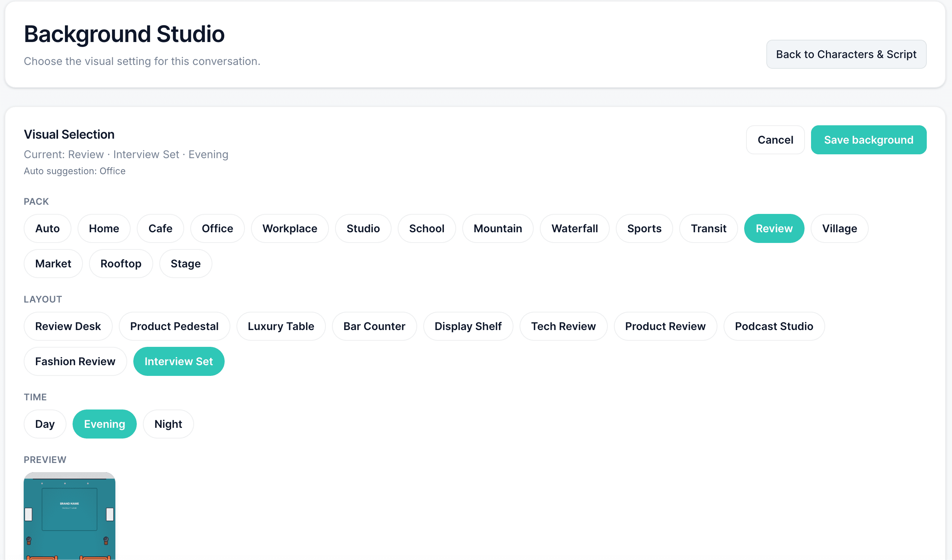
Task: Pick the Luxury Table layout
Action: pyautogui.click(x=281, y=326)
